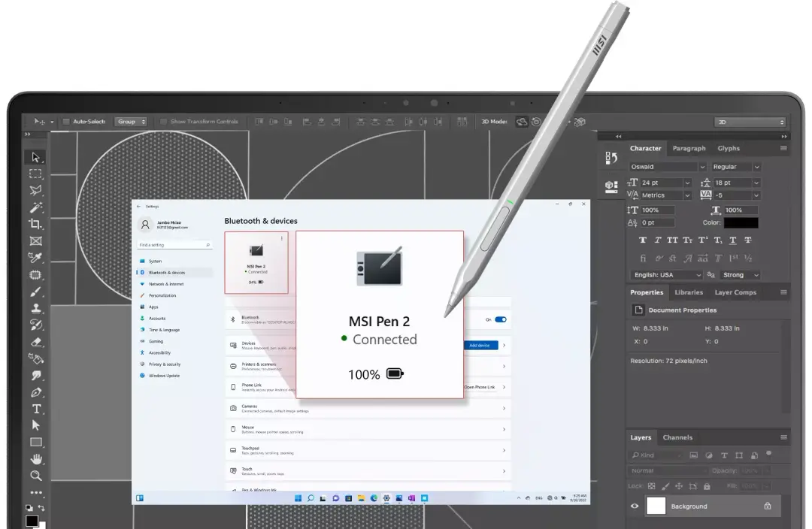Switch to the Channels tab
The width and height of the screenshot is (812, 529).
pyautogui.click(x=677, y=437)
